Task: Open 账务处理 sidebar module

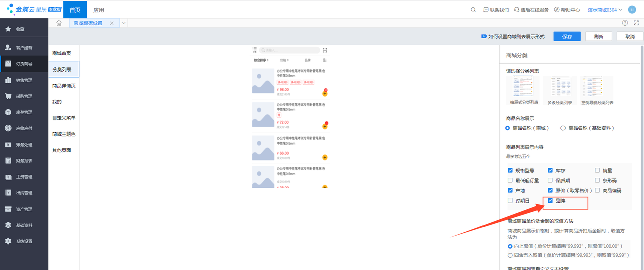Action: (24, 145)
